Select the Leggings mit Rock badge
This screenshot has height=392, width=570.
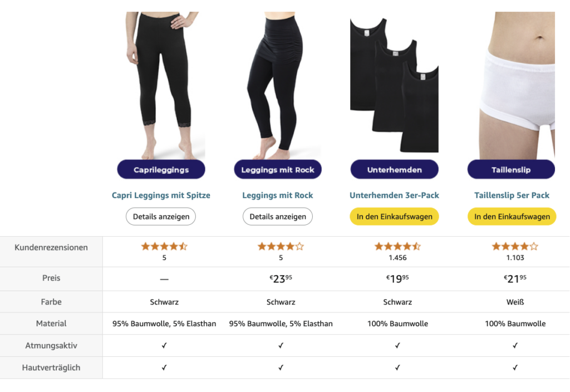click(278, 170)
